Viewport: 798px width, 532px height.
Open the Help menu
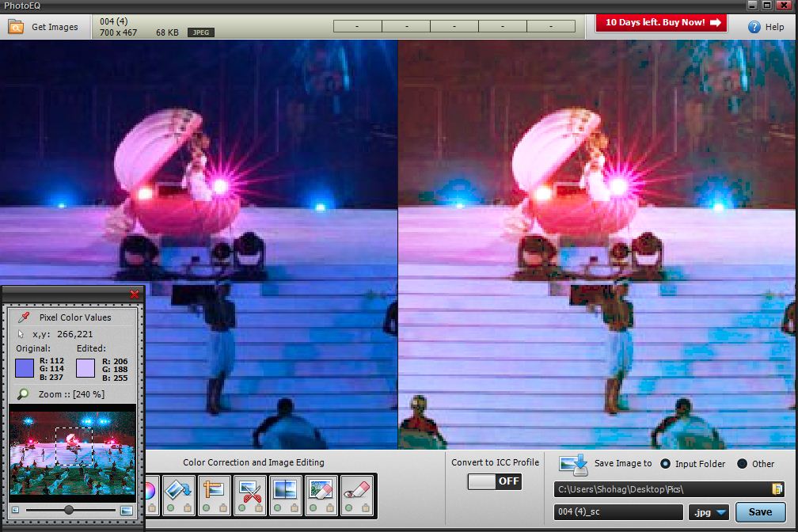click(766, 27)
